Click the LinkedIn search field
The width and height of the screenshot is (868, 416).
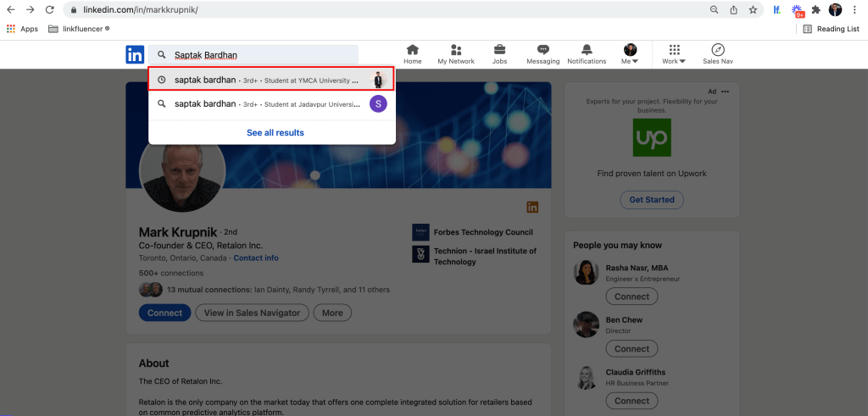pyautogui.click(x=253, y=55)
